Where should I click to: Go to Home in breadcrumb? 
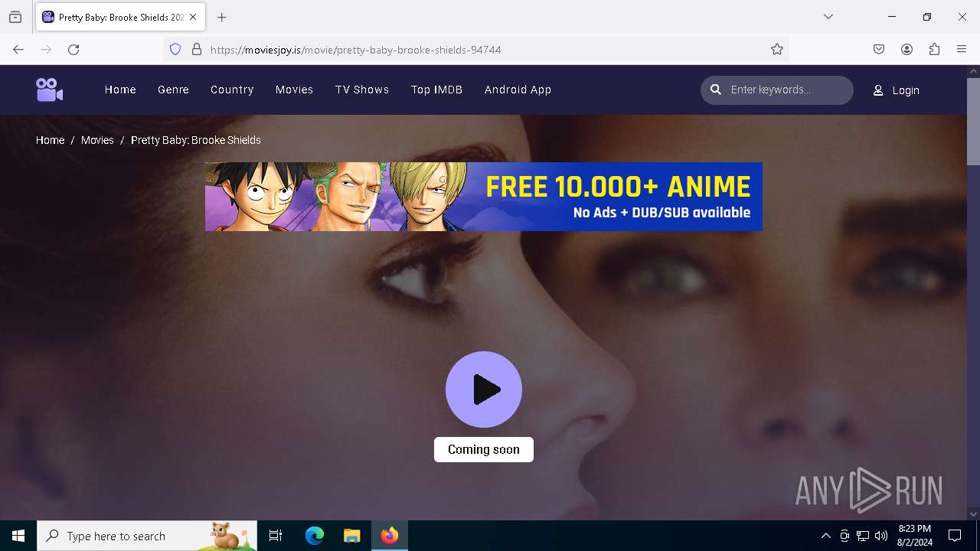(50, 140)
